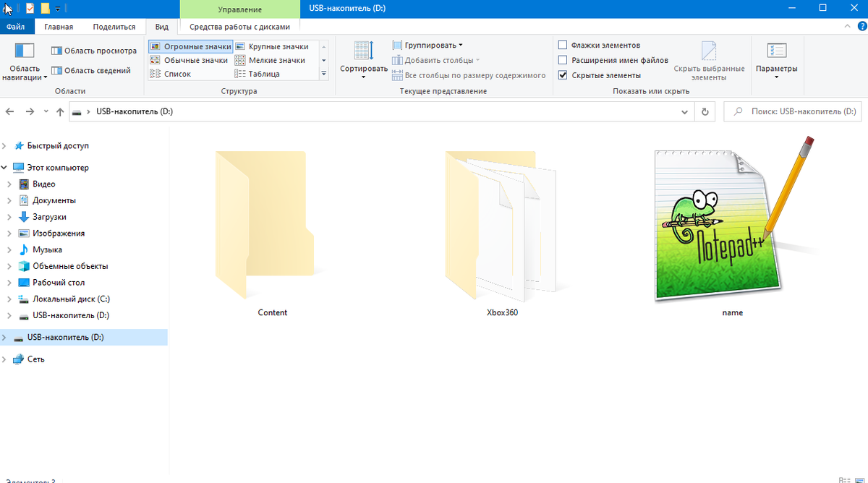The image size is (868, 483).
Task: Open Локальный диск (C:) in tree
Action: pyautogui.click(x=71, y=299)
